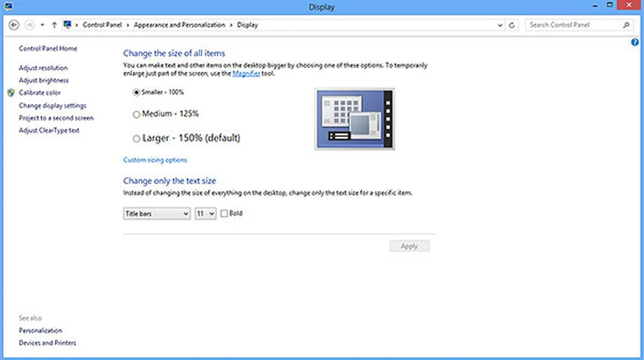Screen dimensions: 644x360
Task: Open the Help question mark icon
Action: pyautogui.click(x=635, y=42)
